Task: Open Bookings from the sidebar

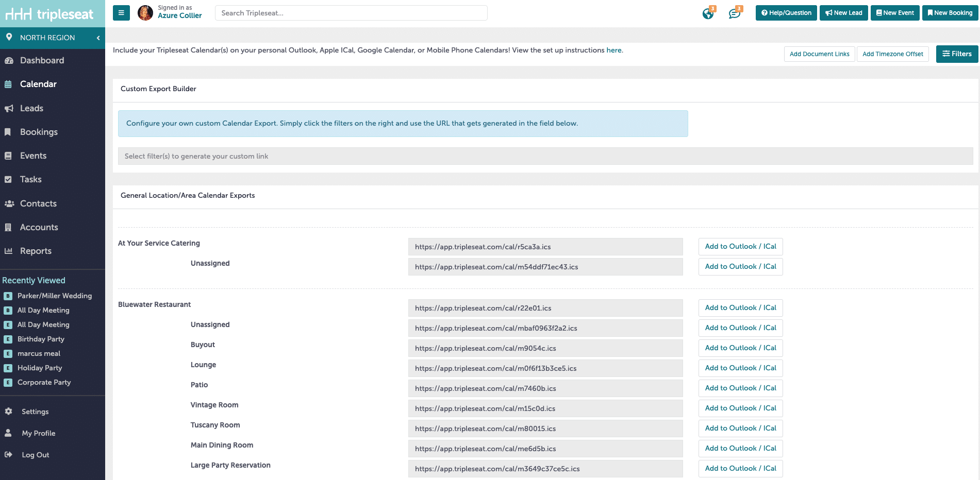Action: pos(39,132)
